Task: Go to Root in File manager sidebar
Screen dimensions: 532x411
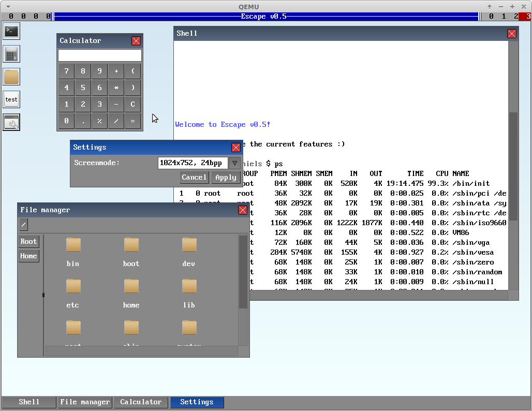Action: click(x=28, y=241)
